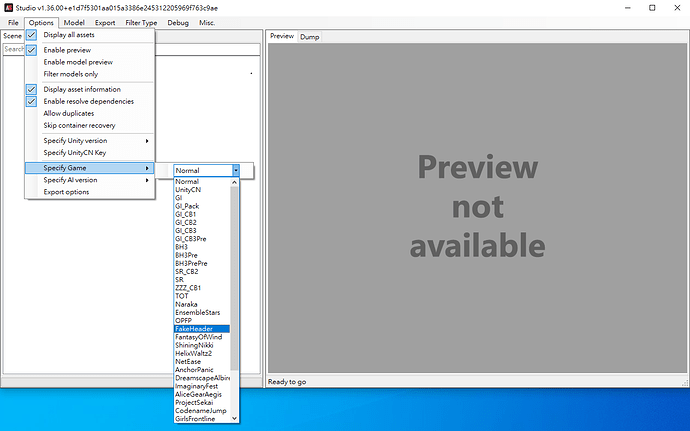Select HelixWaltz2 in game list
The width and height of the screenshot is (690, 431).
pyautogui.click(x=202, y=354)
